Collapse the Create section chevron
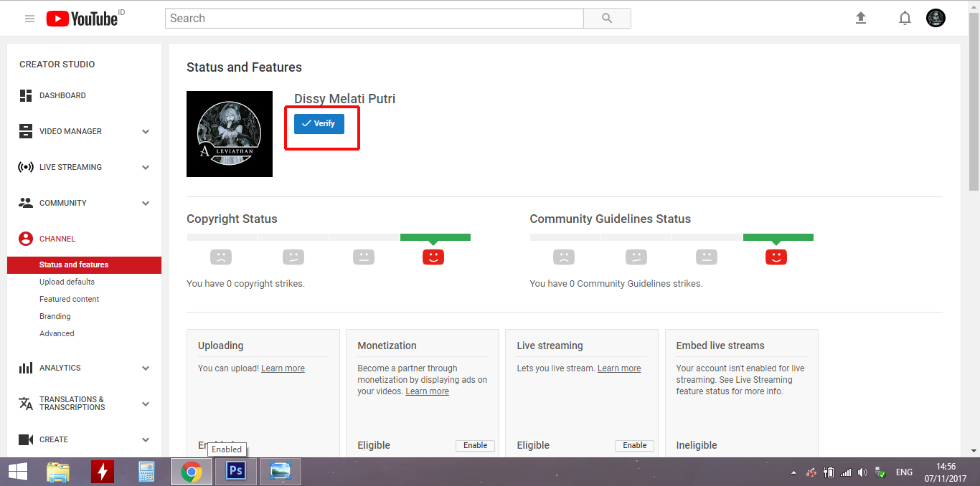This screenshot has height=486, width=980. pyautogui.click(x=146, y=439)
